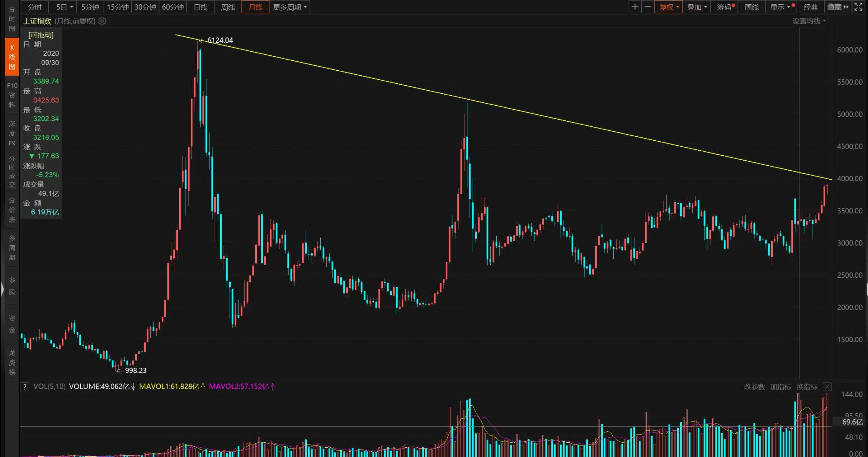Open the F10资料 sidebar panel
The image size is (868, 457).
pyautogui.click(x=12, y=95)
